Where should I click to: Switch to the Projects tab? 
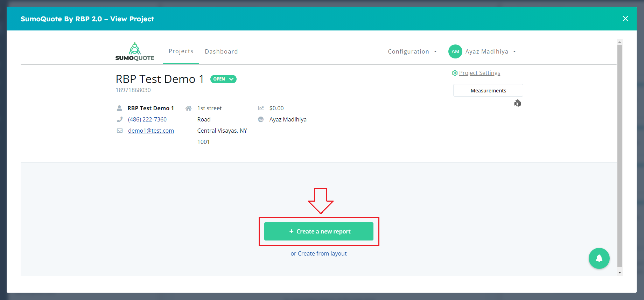(x=181, y=51)
